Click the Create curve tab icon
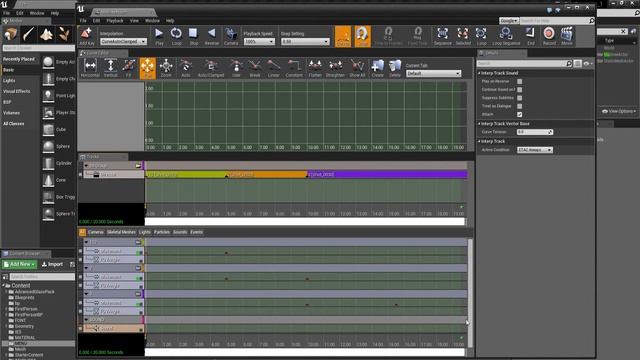Image resolution: width=640 pixels, height=360 pixels. pos(378,68)
